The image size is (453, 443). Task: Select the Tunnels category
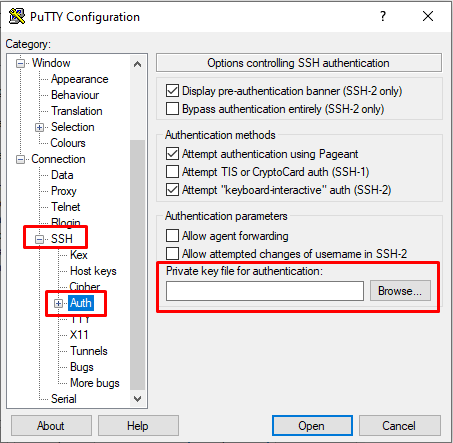click(x=89, y=351)
